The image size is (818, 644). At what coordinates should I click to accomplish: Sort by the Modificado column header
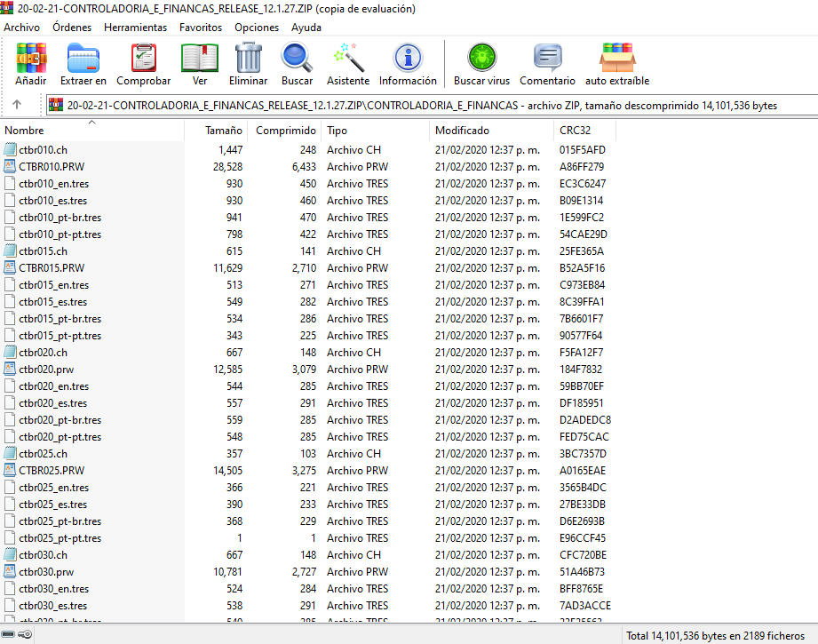tap(491, 130)
